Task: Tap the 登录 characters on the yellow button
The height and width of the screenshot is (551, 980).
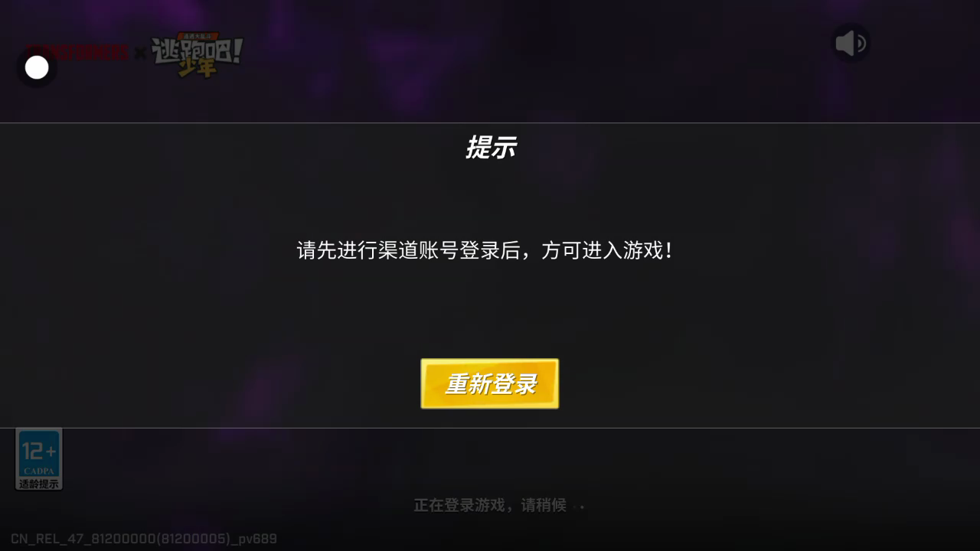Action: pyautogui.click(x=513, y=383)
